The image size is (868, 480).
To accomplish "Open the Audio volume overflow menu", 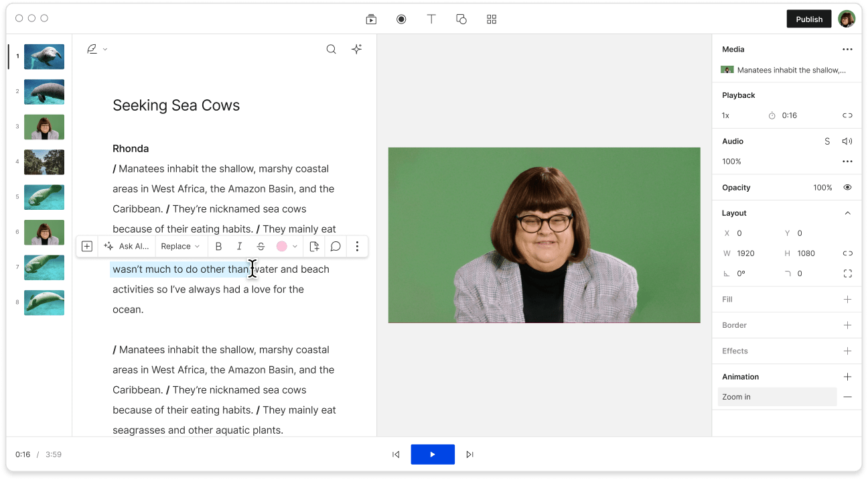I will coord(847,161).
